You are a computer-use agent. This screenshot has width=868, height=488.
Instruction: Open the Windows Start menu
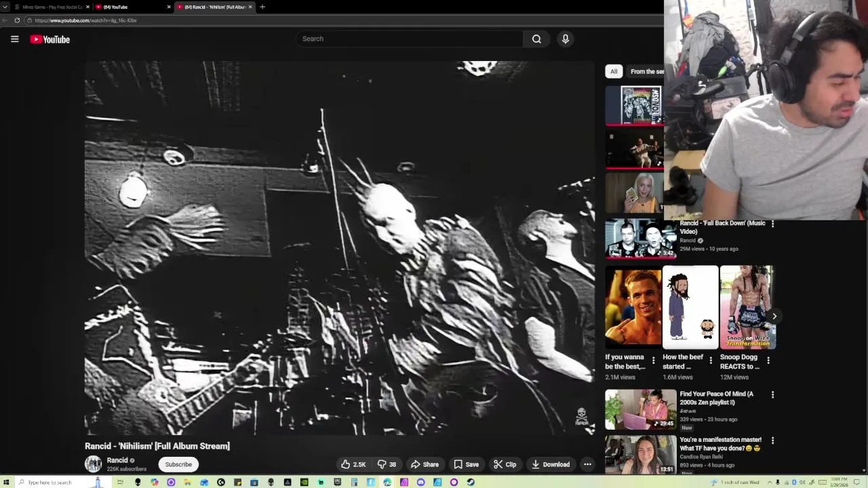coord(6,483)
